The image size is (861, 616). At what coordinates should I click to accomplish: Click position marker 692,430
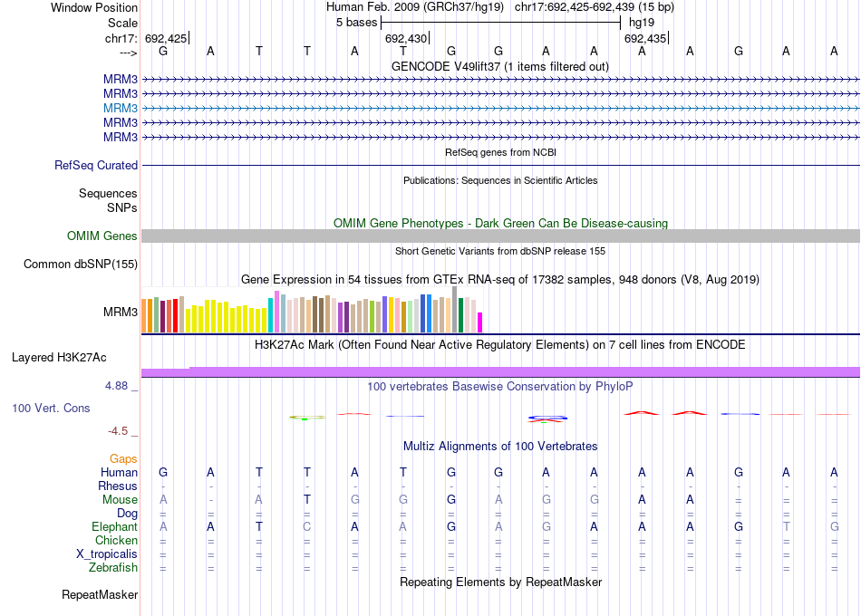pos(406,38)
